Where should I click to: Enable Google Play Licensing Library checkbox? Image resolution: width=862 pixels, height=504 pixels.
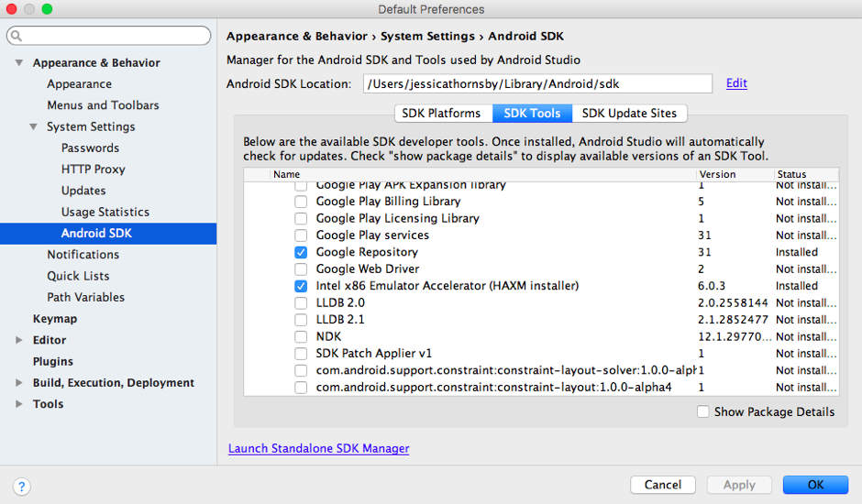(301, 219)
